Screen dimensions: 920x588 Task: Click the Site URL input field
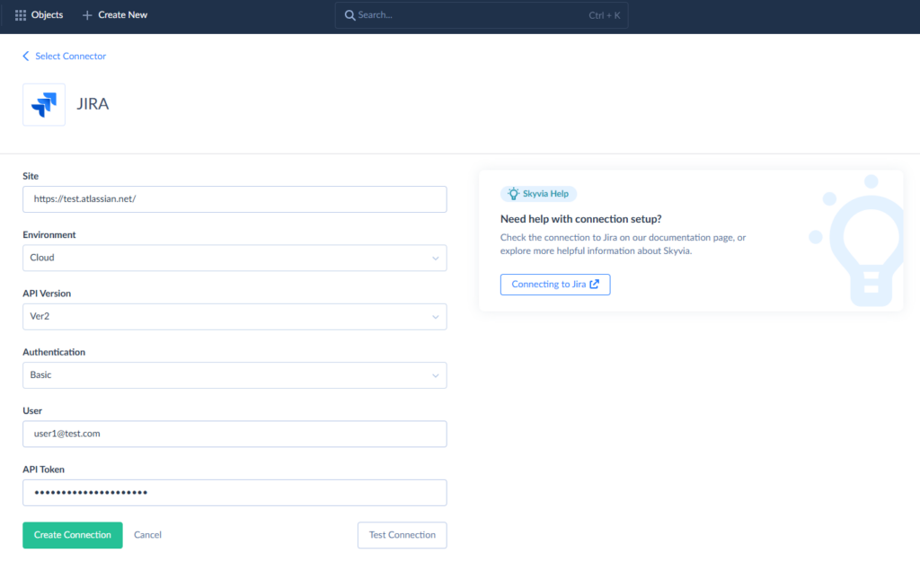234,198
